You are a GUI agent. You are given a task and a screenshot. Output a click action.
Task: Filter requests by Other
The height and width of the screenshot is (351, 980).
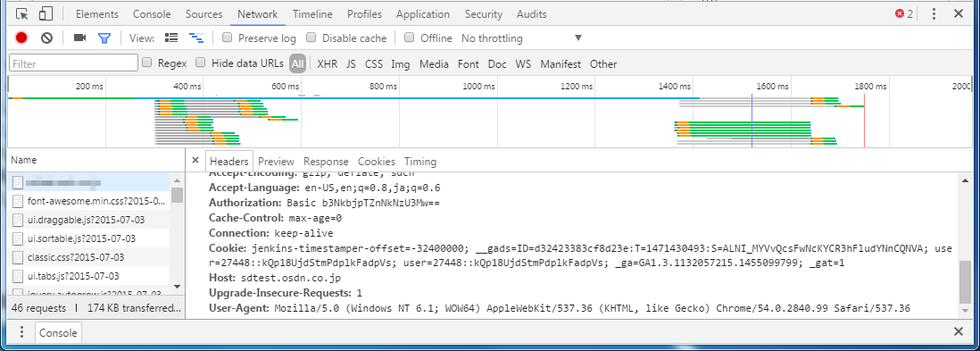603,63
